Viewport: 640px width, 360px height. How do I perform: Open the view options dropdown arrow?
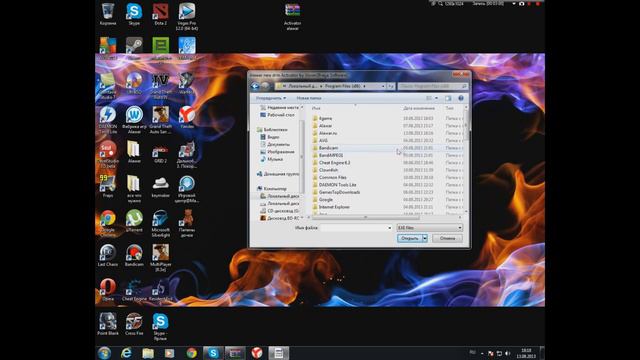pyautogui.click(x=436, y=98)
